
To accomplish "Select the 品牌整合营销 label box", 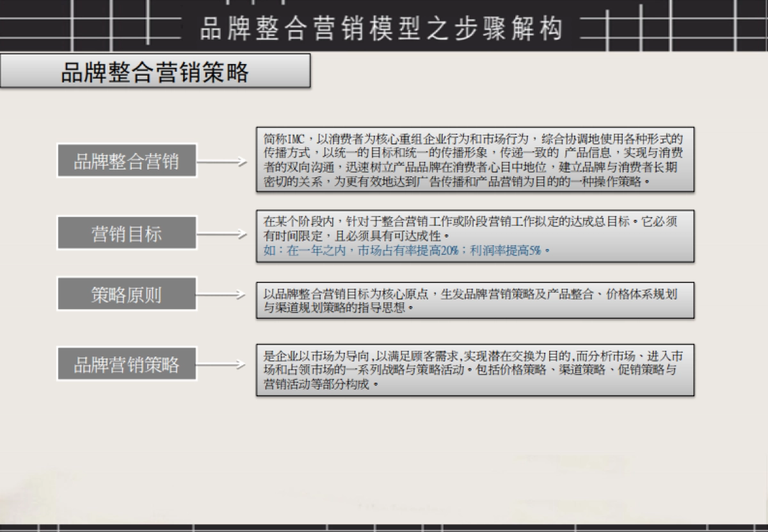I will 128,161.
